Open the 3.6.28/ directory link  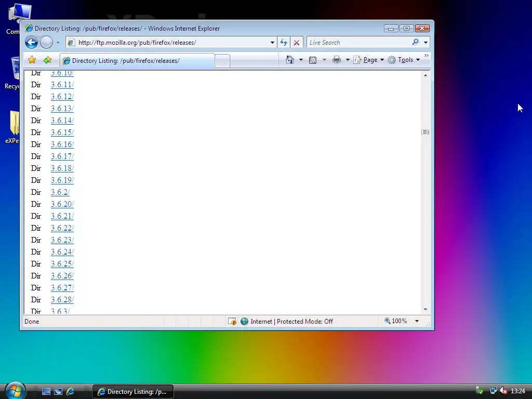pos(62,300)
